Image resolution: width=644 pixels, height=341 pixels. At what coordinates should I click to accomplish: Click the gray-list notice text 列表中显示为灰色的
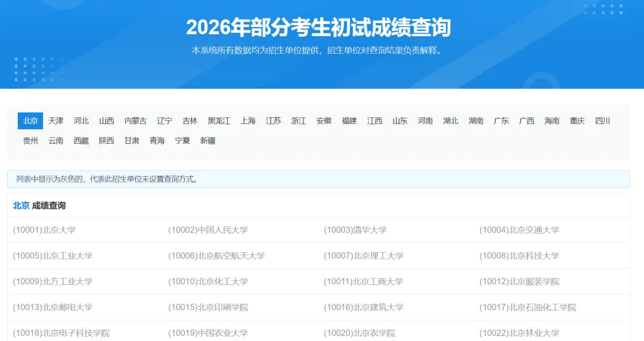pos(49,179)
